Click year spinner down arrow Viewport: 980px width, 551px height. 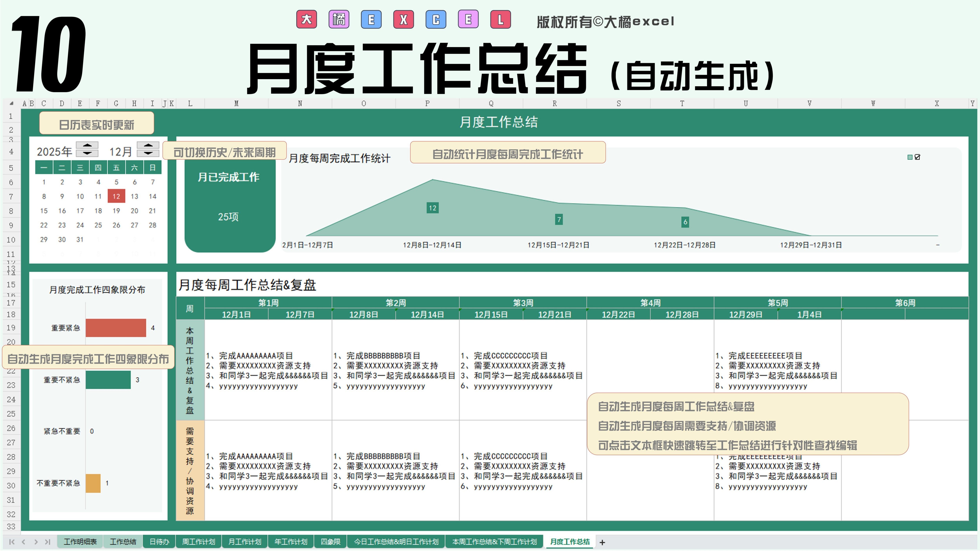(87, 153)
